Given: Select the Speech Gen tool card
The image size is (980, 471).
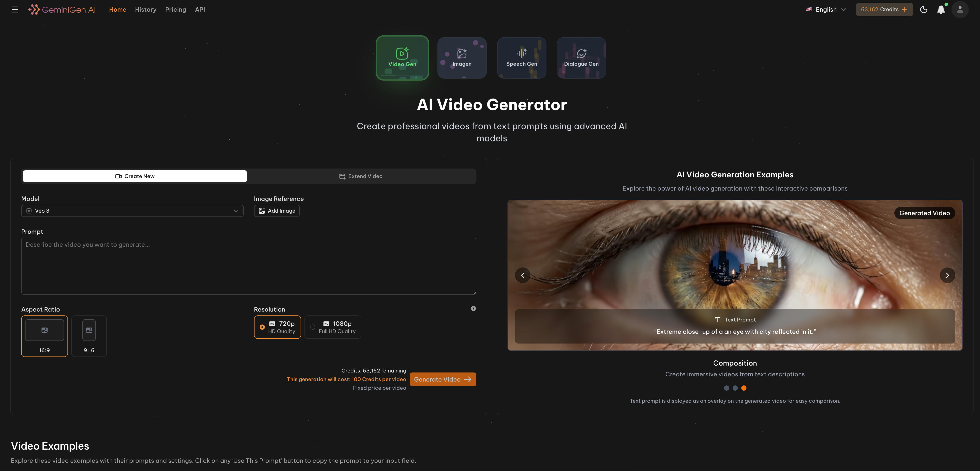Looking at the screenshot, I should pos(522,58).
